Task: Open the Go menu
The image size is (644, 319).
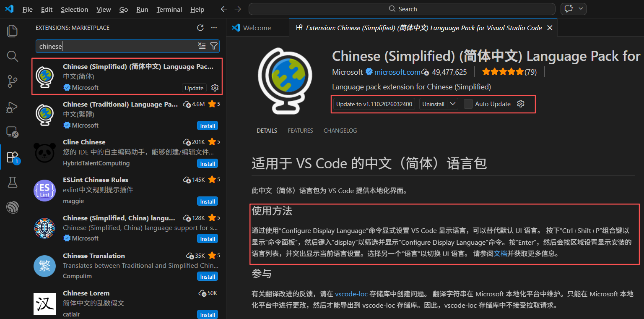Action: pyautogui.click(x=124, y=9)
